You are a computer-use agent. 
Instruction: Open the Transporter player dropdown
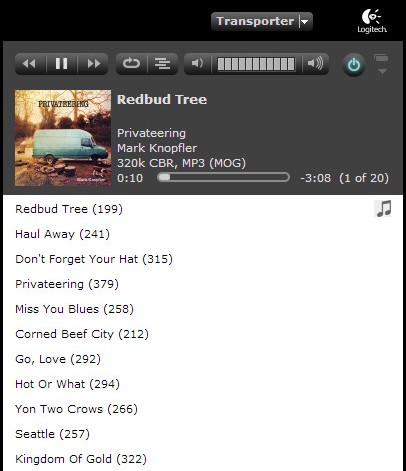[x=262, y=21]
